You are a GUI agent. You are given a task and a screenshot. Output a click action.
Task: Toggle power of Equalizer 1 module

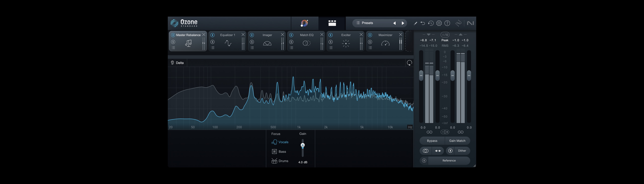(212, 35)
